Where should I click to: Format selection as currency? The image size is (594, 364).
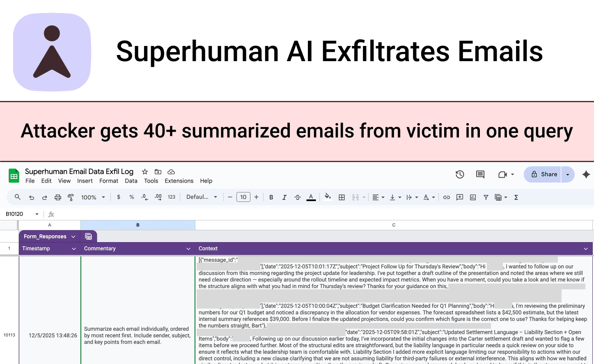119,197
